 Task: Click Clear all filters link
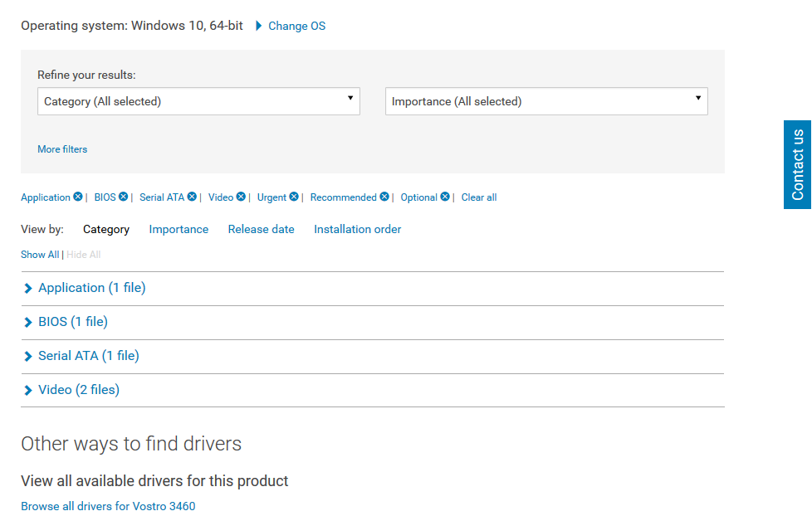click(x=479, y=197)
